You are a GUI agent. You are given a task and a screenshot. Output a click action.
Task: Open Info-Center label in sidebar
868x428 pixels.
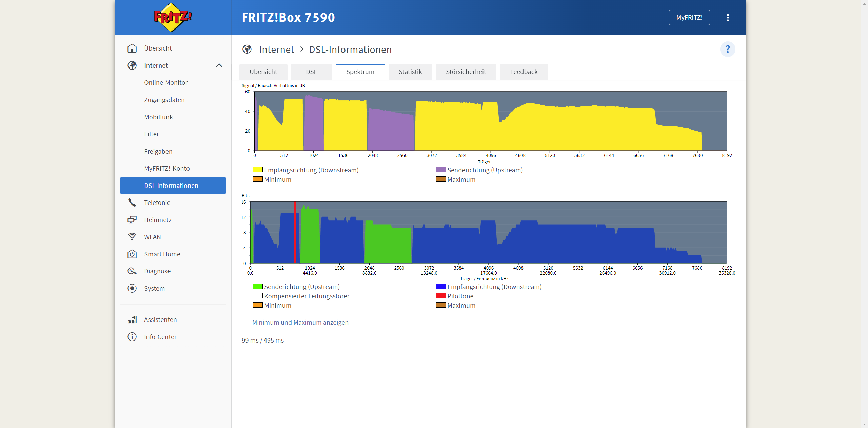click(160, 337)
